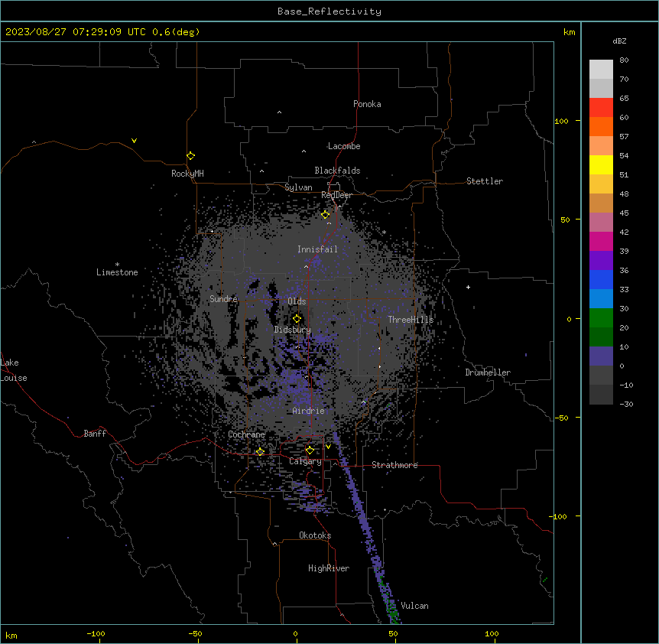
Task: Select the orange 60-57 dBZ legend swatch
Action: (601, 126)
